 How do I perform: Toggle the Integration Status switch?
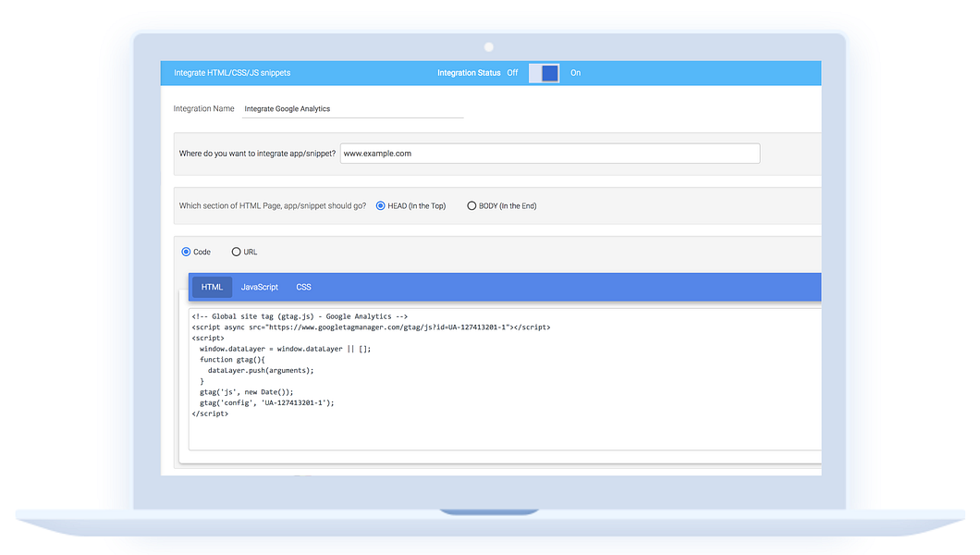544,73
